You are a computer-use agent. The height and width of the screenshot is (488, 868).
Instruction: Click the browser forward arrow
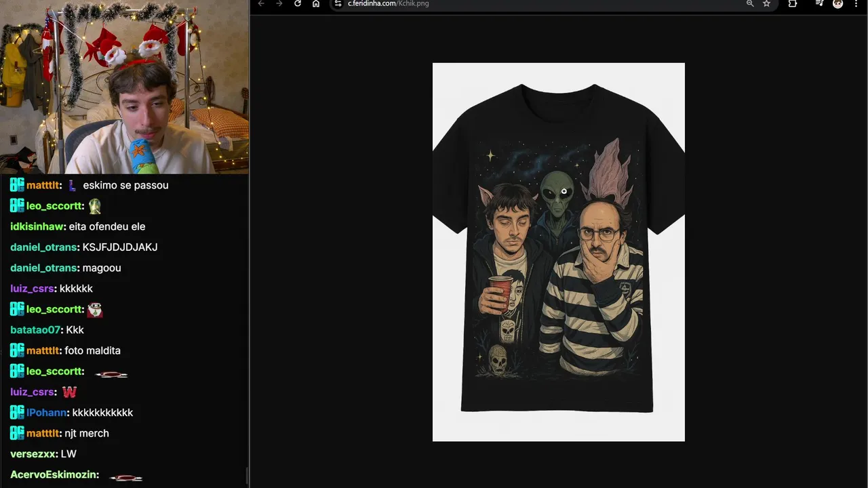pos(279,3)
